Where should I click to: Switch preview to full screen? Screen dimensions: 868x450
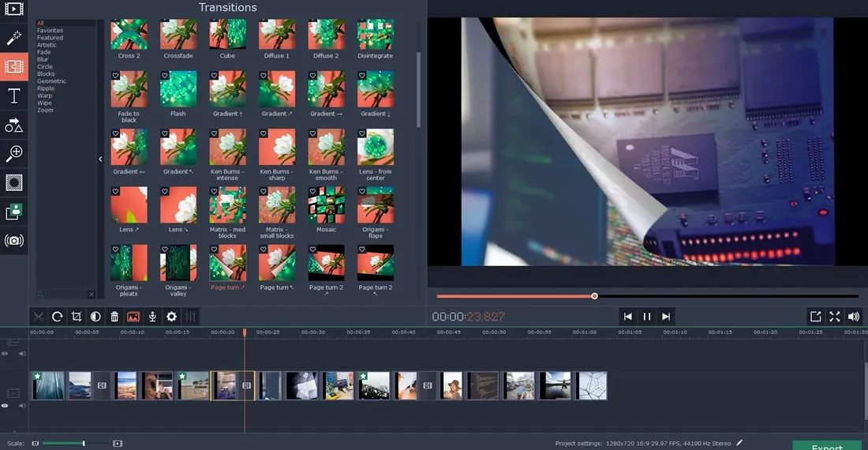[x=835, y=317]
